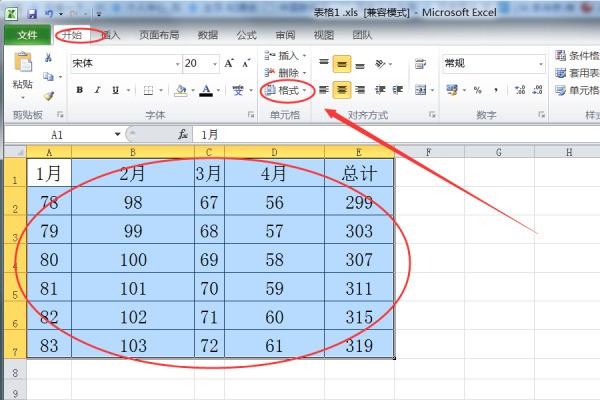
Task: Click the Percent Style icon
Action: 477,90
